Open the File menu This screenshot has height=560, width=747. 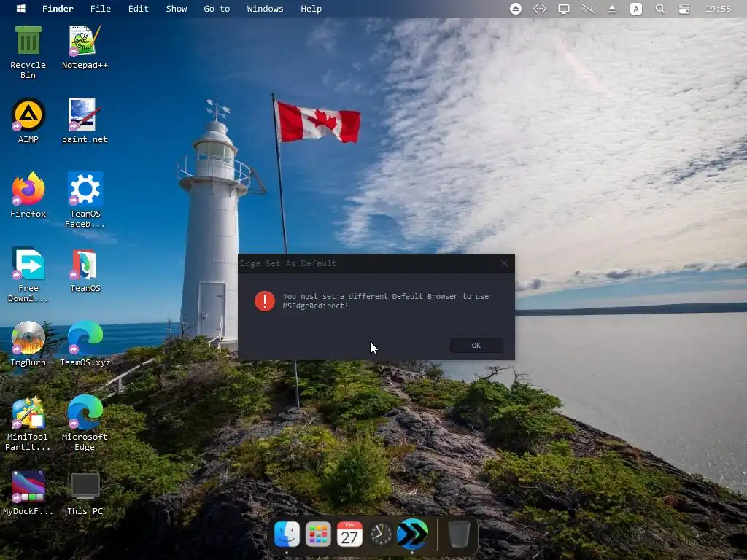coord(101,9)
